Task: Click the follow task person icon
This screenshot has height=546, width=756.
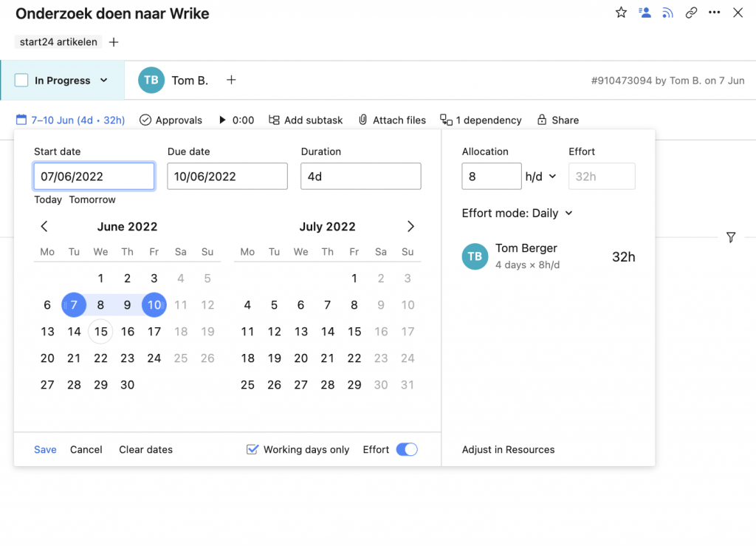Action: [x=645, y=13]
